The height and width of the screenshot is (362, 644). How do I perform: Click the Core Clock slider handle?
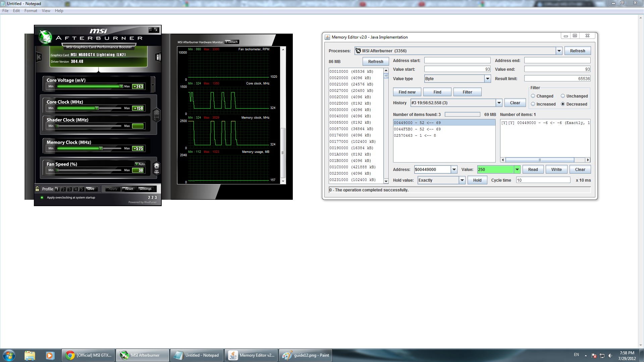tap(97, 108)
